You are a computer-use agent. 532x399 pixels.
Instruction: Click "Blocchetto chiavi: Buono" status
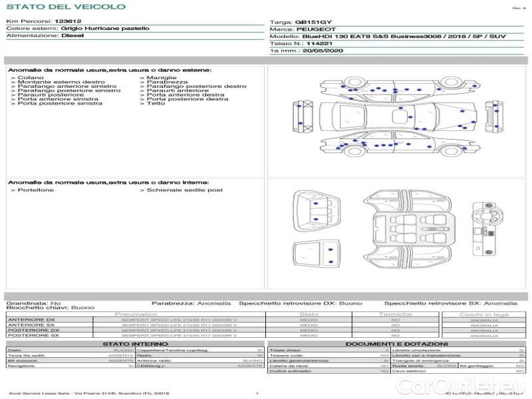click(51, 308)
